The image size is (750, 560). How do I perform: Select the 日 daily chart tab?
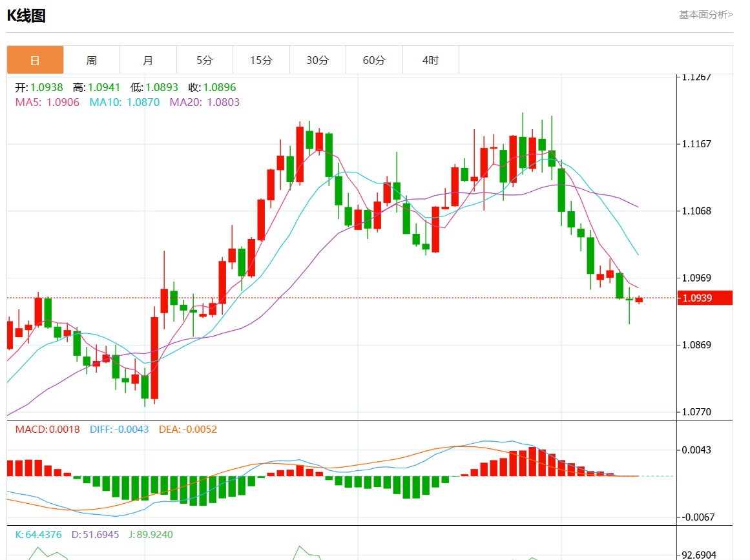35,60
